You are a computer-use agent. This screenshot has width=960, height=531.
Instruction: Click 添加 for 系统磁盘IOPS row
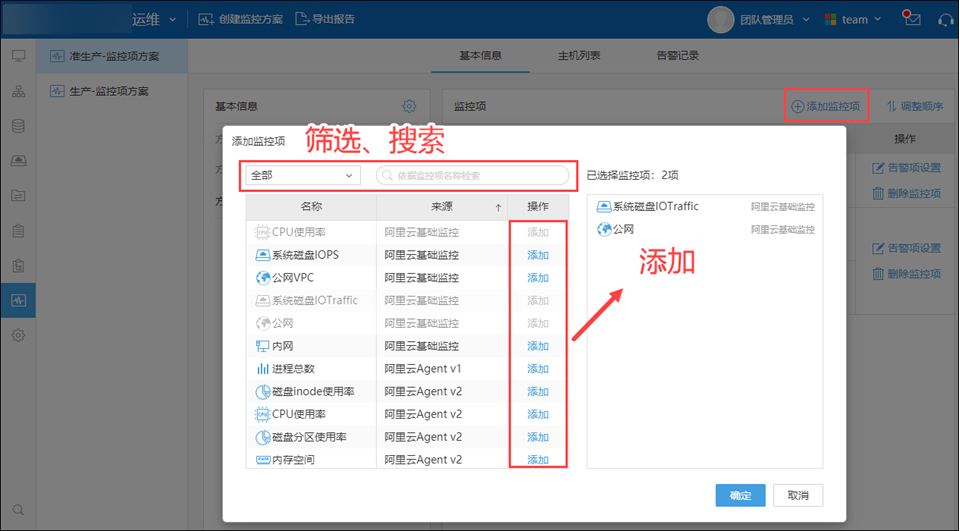(x=538, y=255)
